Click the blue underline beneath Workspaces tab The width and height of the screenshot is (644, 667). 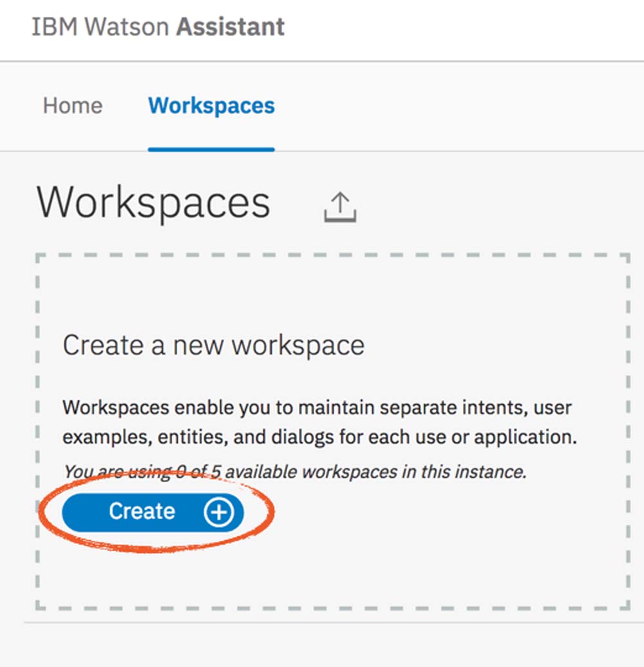211,149
